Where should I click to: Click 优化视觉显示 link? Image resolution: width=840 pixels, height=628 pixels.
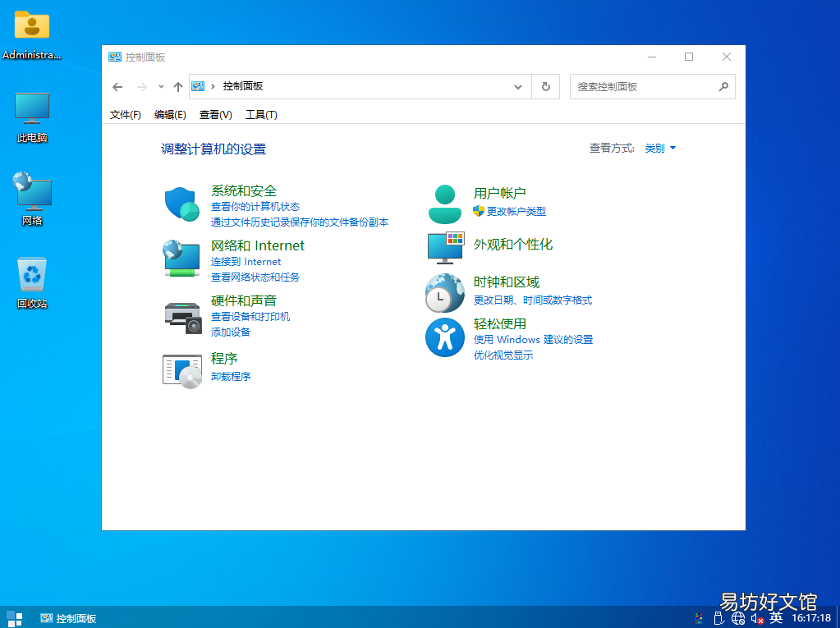click(503, 355)
